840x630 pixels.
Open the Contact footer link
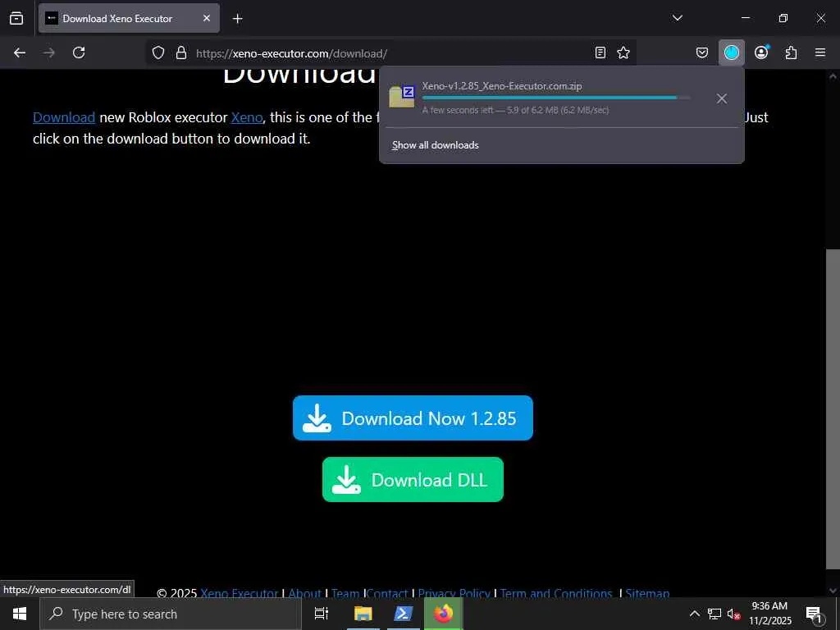click(x=387, y=593)
